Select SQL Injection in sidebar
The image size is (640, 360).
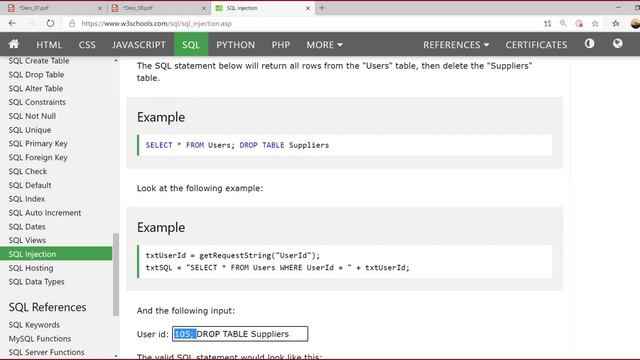56,254
